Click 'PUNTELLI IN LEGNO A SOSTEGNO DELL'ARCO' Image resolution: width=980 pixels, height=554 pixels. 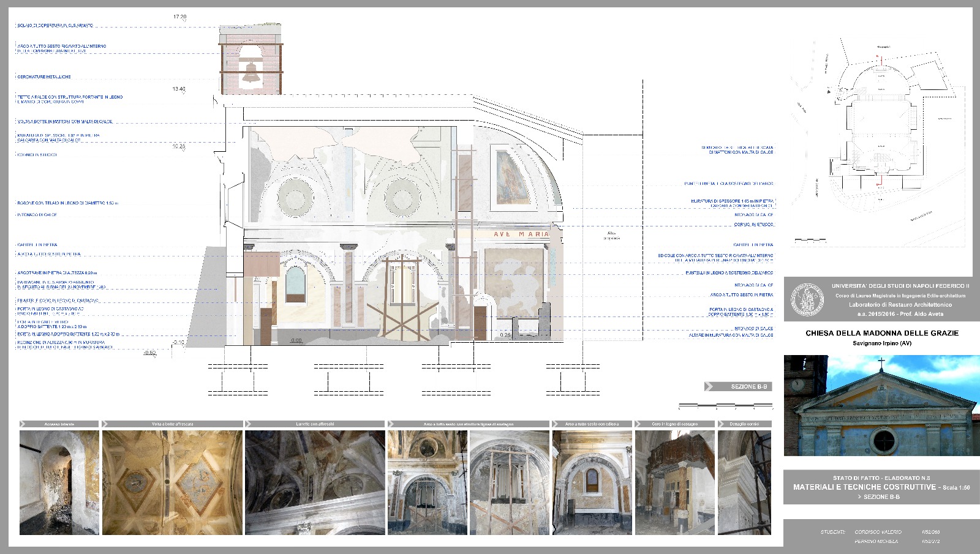point(728,273)
